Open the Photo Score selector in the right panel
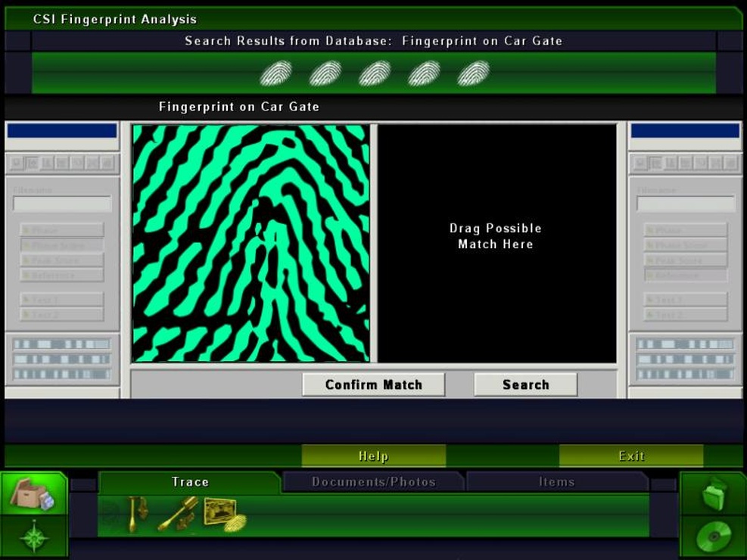 [x=685, y=245]
